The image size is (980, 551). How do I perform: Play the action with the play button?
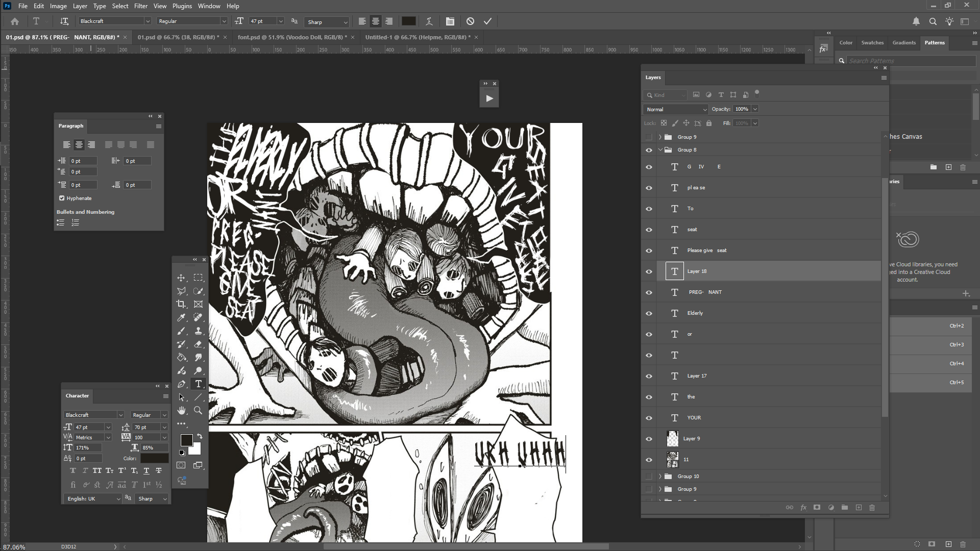click(489, 98)
